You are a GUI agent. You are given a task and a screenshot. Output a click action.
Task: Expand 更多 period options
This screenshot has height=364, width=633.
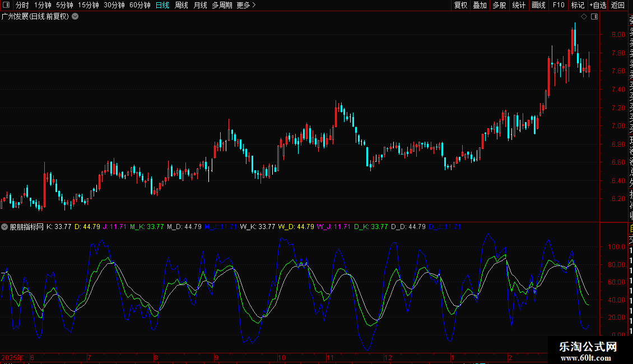(x=246, y=5)
